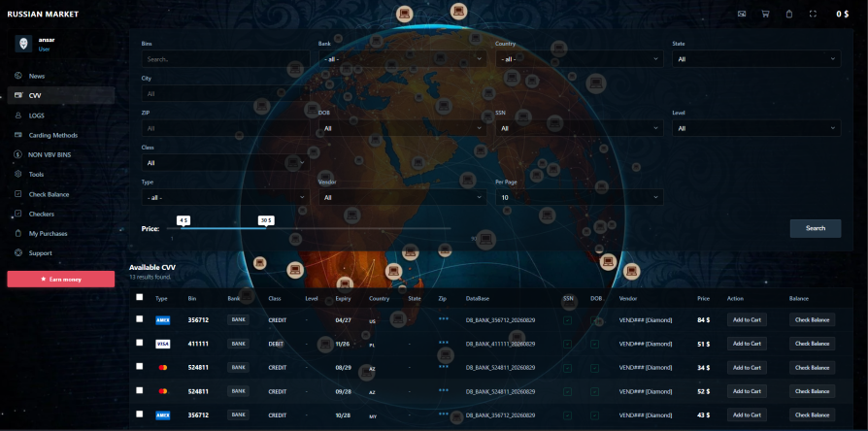Image resolution: width=868 pixels, height=431 pixels.
Task: Click the bag icon beside My Purchases
Action: click(18, 234)
